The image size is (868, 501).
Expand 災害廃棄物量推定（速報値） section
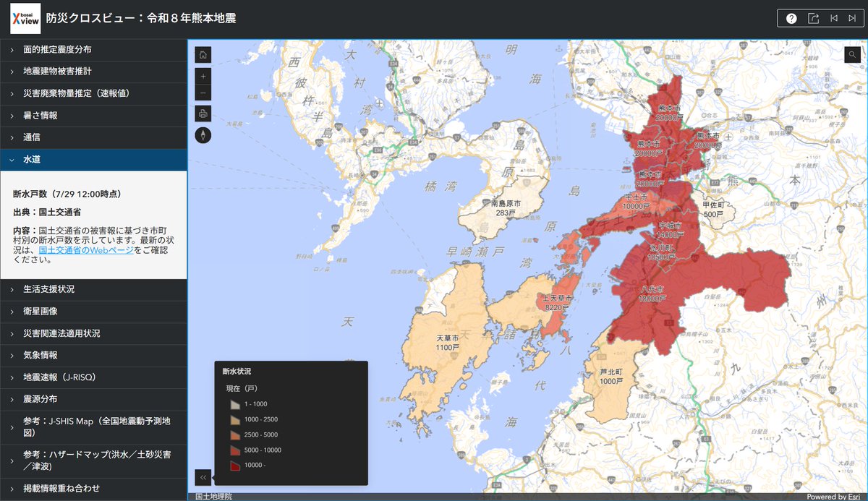pyautogui.click(x=93, y=93)
